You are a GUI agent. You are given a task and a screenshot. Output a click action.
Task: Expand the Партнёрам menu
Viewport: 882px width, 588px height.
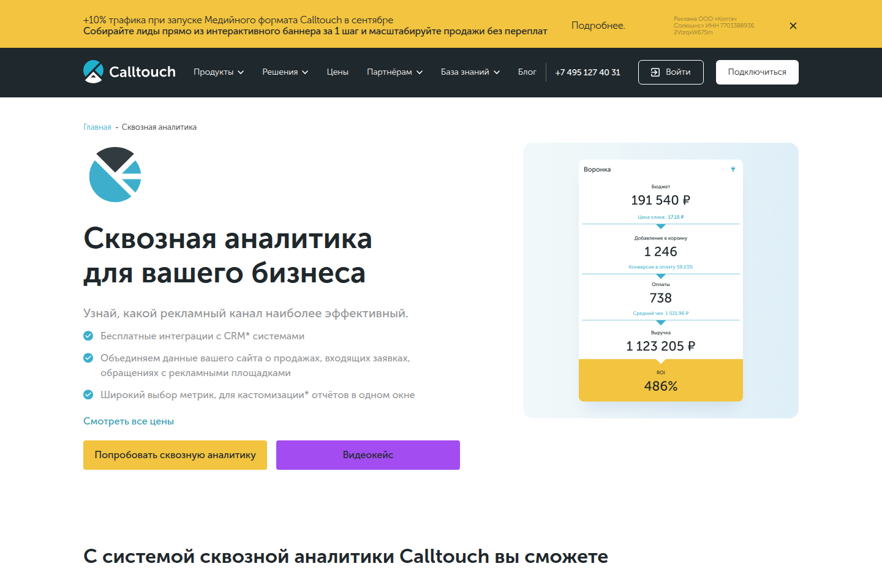[394, 72]
